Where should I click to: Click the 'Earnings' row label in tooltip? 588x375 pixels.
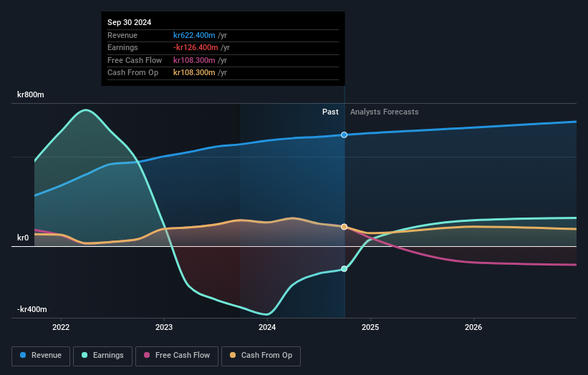click(x=122, y=47)
